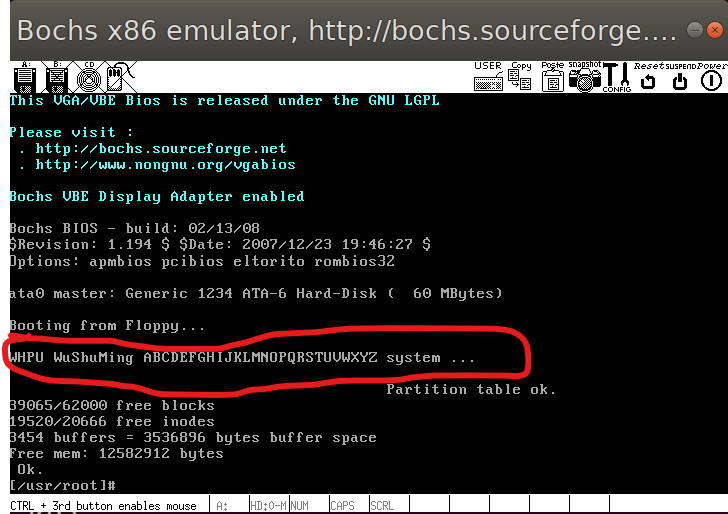Click the [/usr/root]# shell prompt
Screen dimensions: 728x514
(63, 486)
